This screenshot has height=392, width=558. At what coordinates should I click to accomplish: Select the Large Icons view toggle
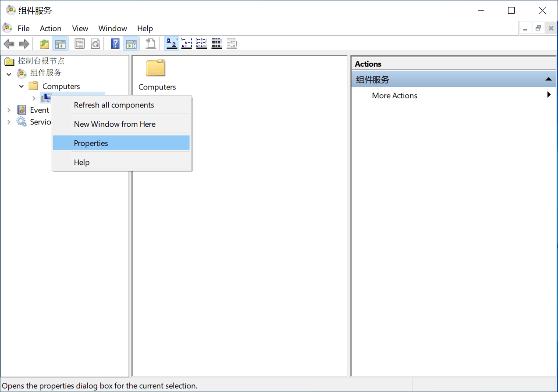(x=172, y=44)
